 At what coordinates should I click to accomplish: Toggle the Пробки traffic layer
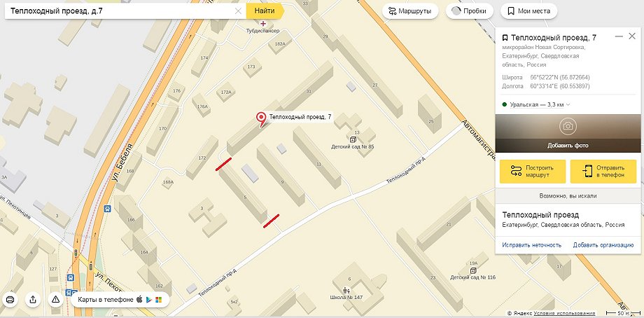pos(468,11)
